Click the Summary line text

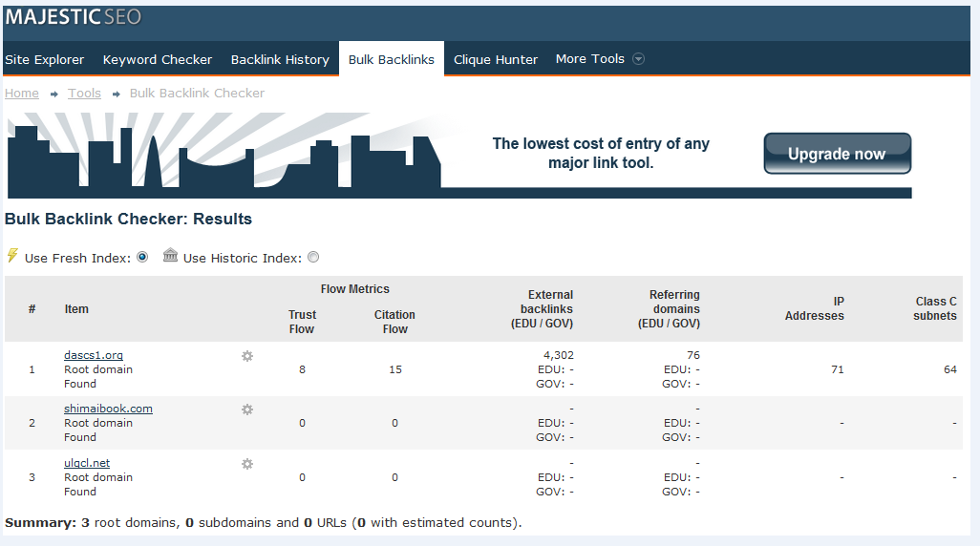pyautogui.click(x=263, y=522)
